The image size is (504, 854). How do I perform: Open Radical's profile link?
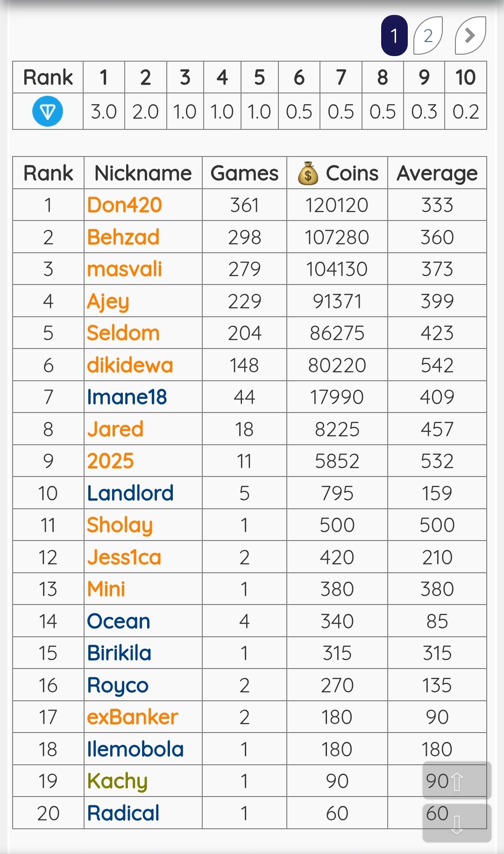[x=123, y=813]
